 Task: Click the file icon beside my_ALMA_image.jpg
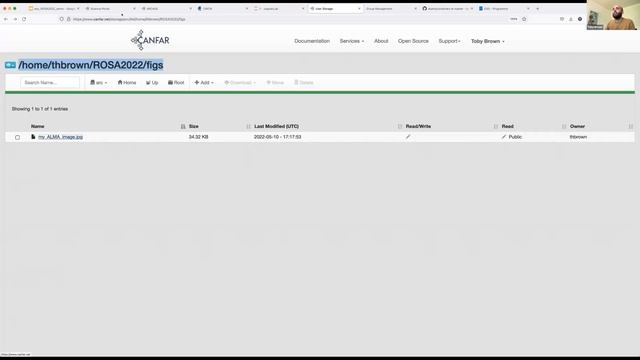click(33, 137)
